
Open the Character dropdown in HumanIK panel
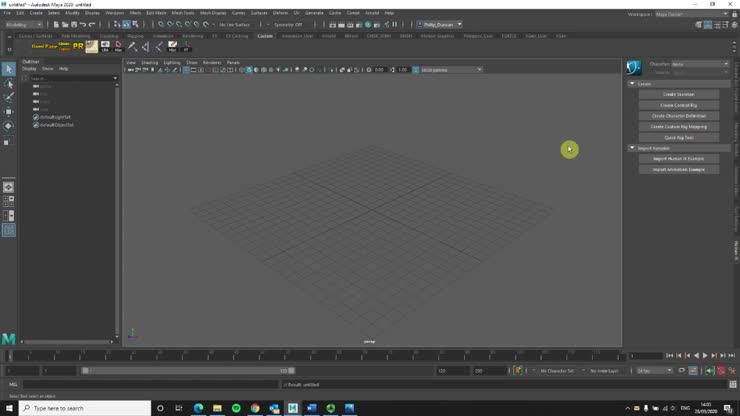point(700,64)
